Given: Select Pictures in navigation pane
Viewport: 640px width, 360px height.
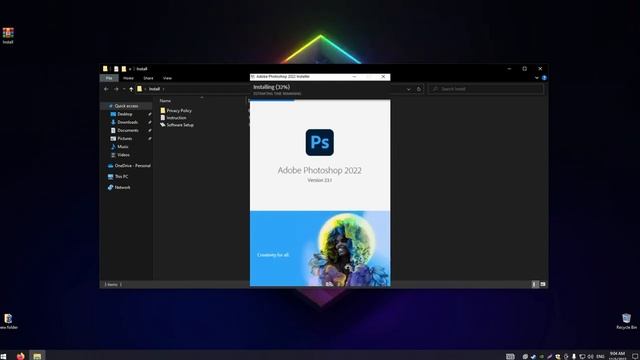Looking at the screenshot, I should 121,139.
